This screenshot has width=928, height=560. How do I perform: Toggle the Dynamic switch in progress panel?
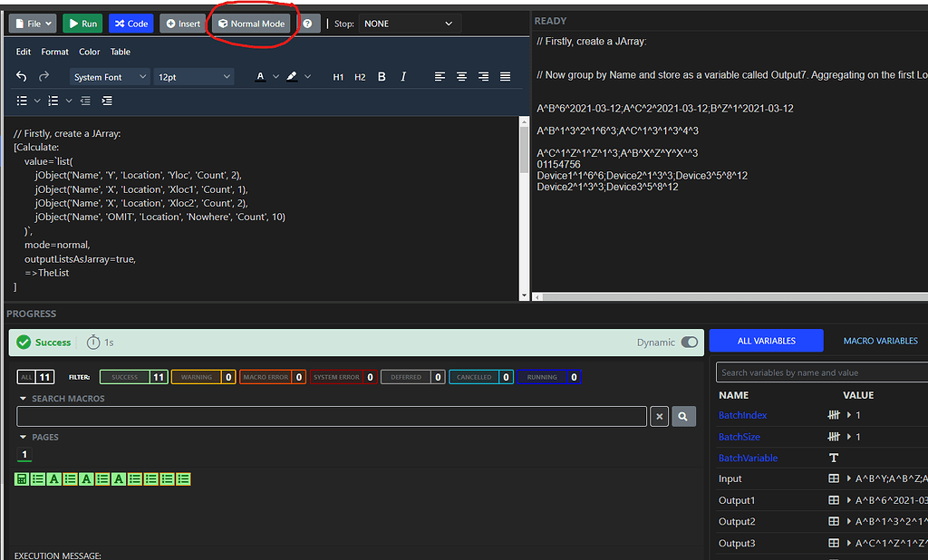coord(690,342)
